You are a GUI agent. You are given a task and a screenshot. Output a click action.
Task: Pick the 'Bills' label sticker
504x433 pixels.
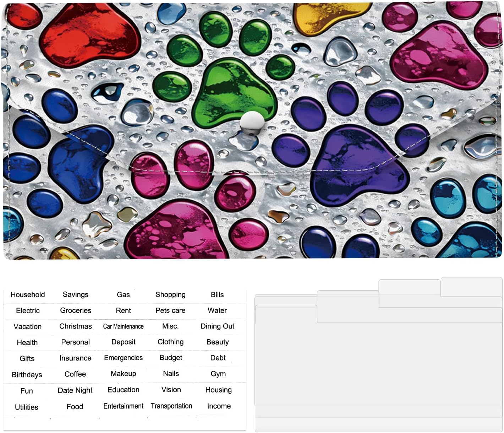[x=217, y=294]
